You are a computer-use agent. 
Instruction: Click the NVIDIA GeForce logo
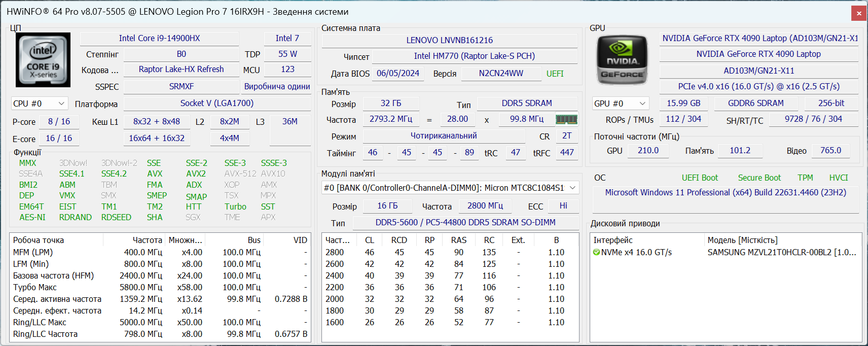pos(622,60)
